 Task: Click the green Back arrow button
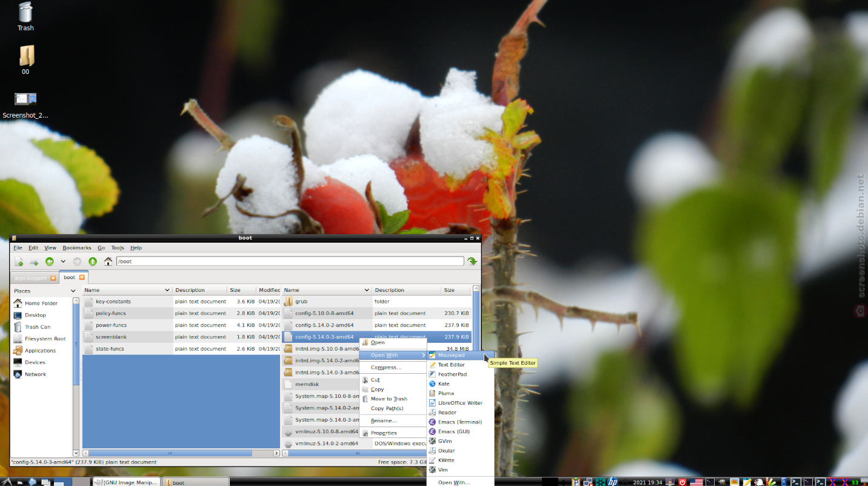point(49,262)
